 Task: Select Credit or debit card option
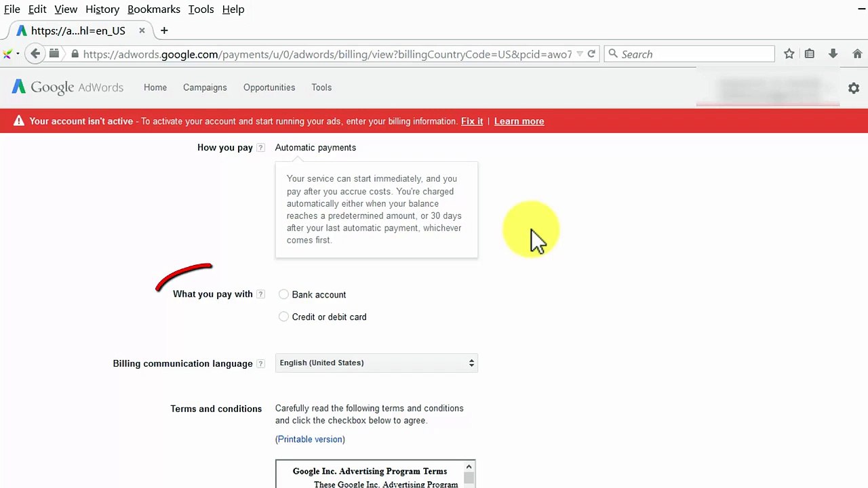[x=283, y=317]
